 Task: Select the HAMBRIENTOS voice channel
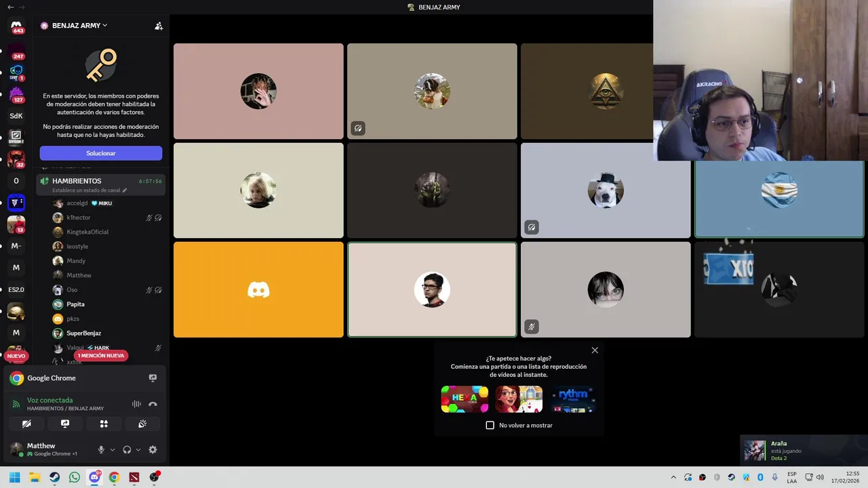click(x=100, y=184)
